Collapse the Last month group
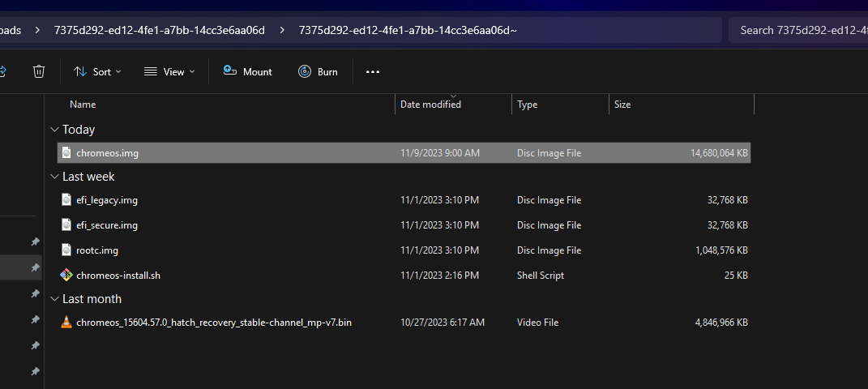 pyautogui.click(x=54, y=299)
